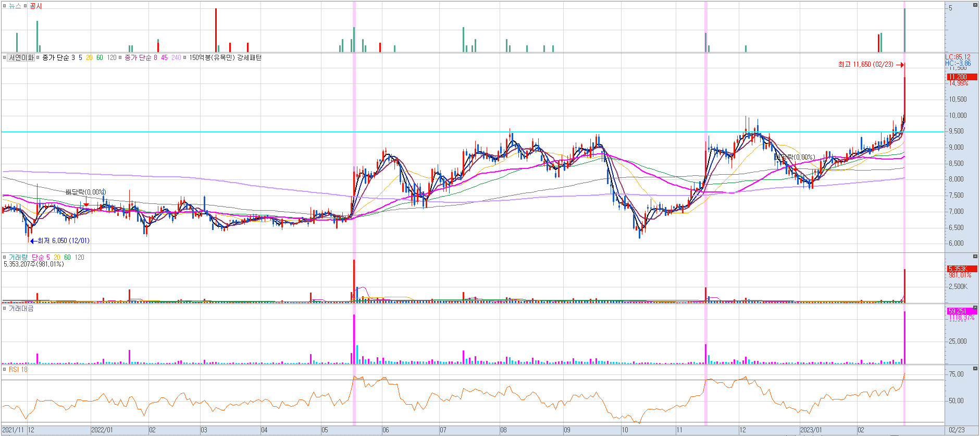Click the 50.00 RSI axis label
Image resolution: width=980 pixels, height=436 pixels.
coord(956,401)
